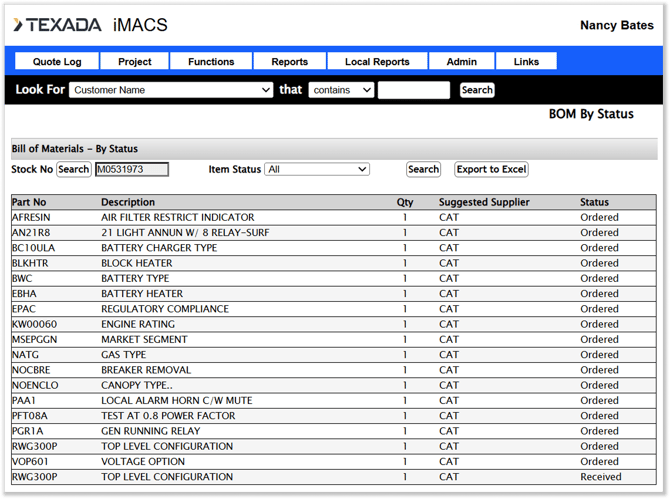Expand the Customer Name look-for dropdown
670x499 pixels.
click(x=171, y=90)
